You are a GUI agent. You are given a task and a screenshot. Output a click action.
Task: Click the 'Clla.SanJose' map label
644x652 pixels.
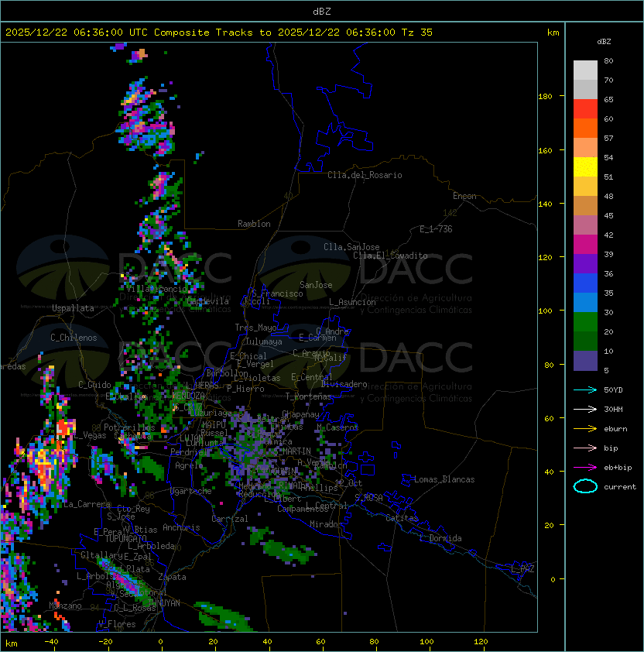351,247
